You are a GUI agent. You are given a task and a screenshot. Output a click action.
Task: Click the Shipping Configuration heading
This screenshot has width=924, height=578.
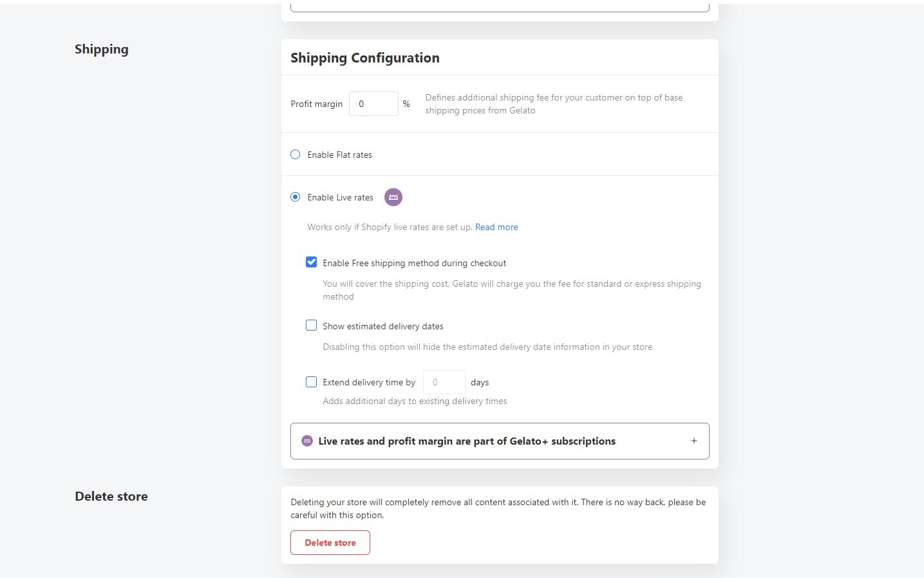(x=365, y=58)
